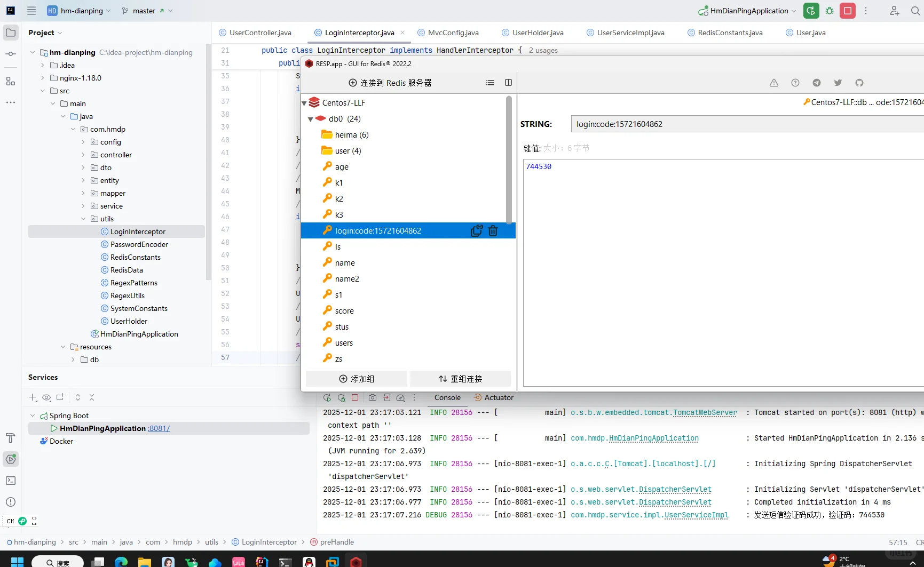
Task: Open the Structure tool window icon
Action: 11,82
